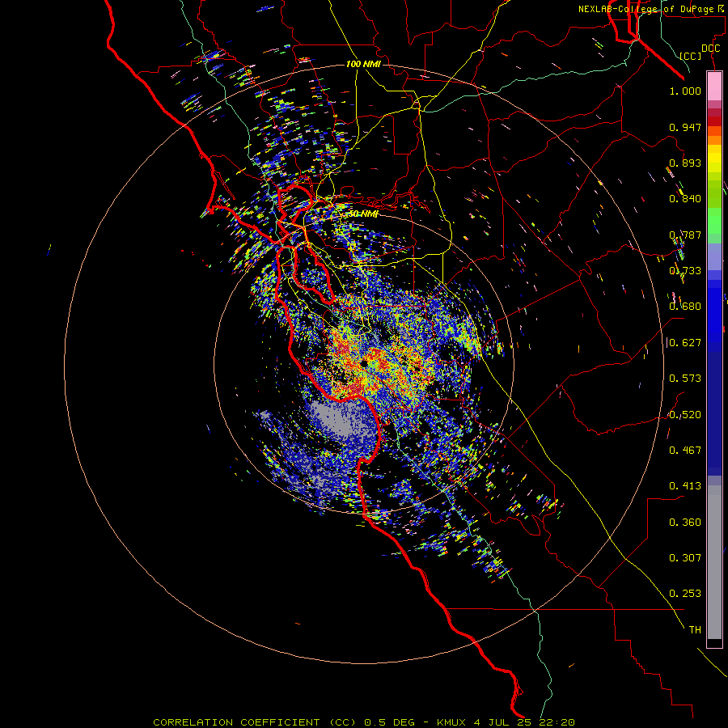728x728 pixels.
Task: Pick the light pink swatch atop the color bar
Action: coord(714,86)
